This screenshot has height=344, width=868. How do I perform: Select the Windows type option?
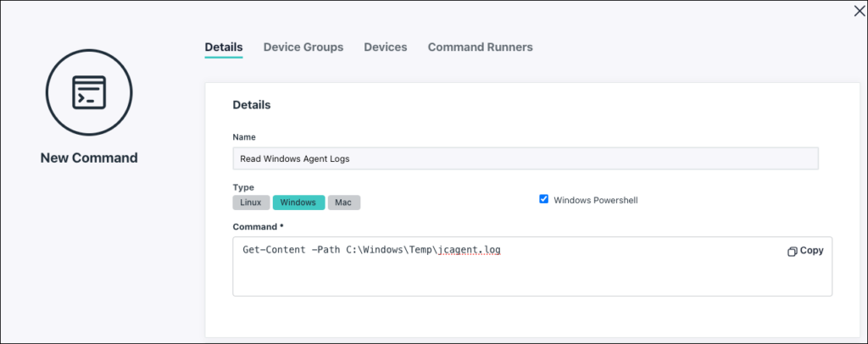pyautogui.click(x=298, y=203)
